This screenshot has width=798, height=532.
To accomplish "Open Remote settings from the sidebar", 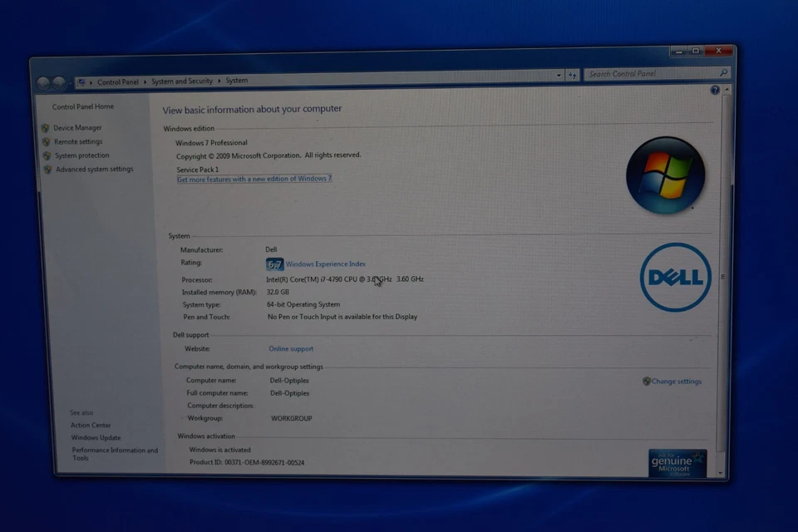I will coord(78,142).
